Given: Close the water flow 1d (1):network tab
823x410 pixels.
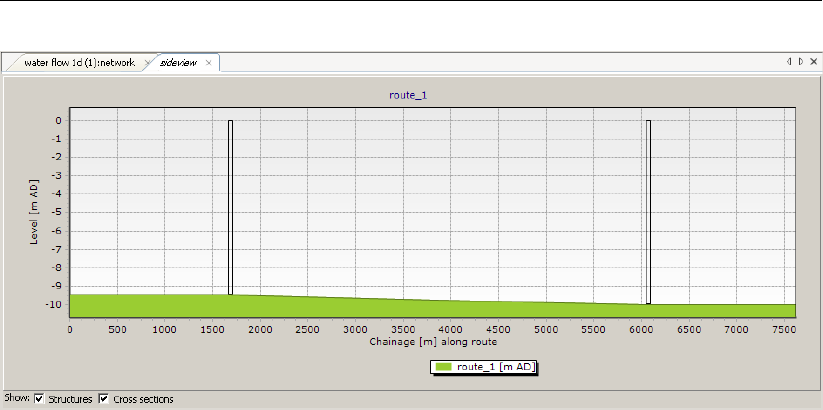Looking at the screenshot, I should 147,63.
